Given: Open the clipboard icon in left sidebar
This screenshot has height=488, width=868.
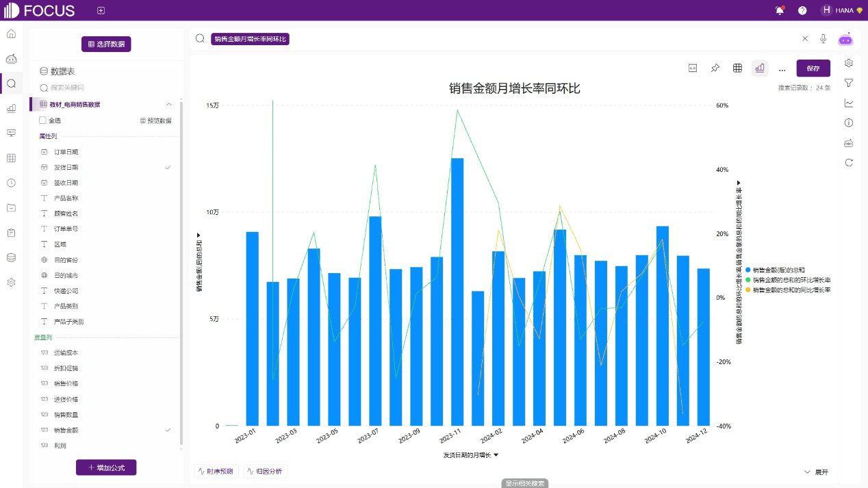Looking at the screenshot, I should tap(11, 233).
